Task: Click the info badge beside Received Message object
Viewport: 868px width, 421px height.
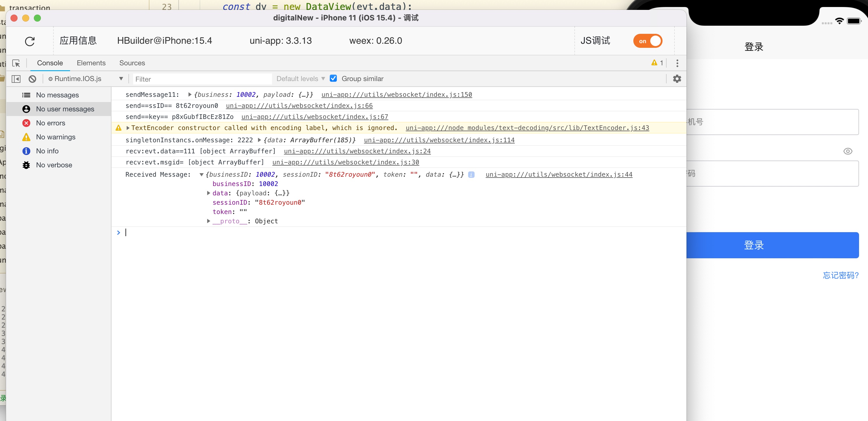Action: coord(471,174)
